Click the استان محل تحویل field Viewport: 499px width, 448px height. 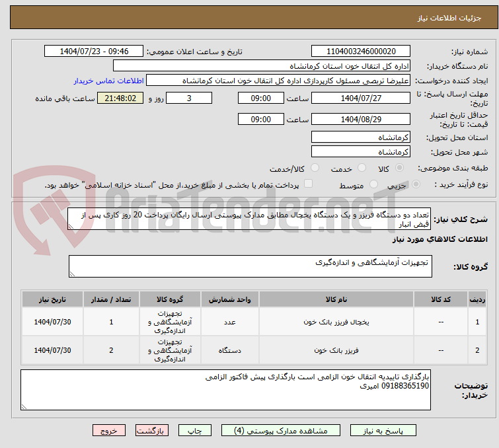coord(360,137)
